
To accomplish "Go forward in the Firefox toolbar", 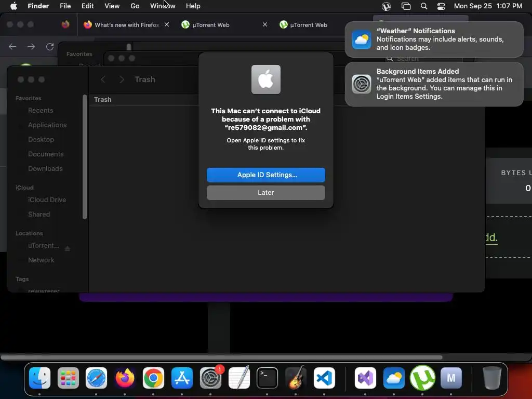I will click(31, 46).
